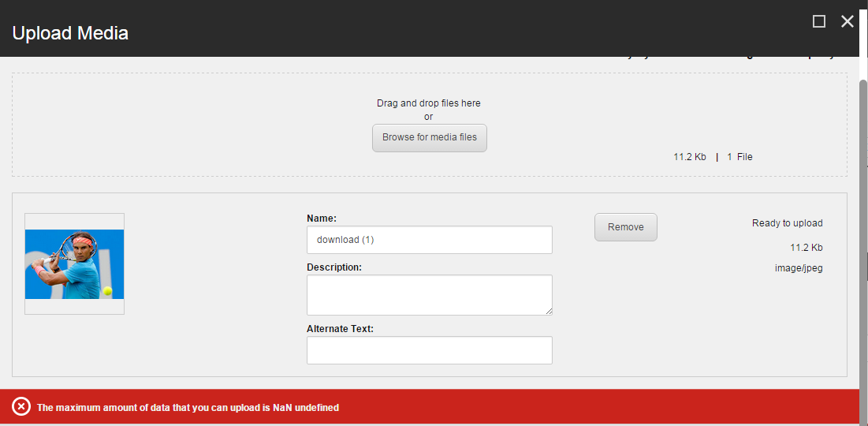Click the Upload Media title text
868x426 pixels.
click(70, 33)
